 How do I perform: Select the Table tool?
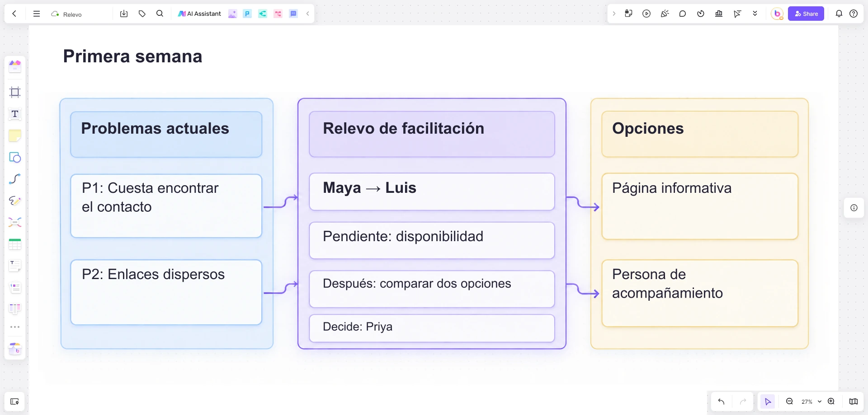pyautogui.click(x=15, y=244)
